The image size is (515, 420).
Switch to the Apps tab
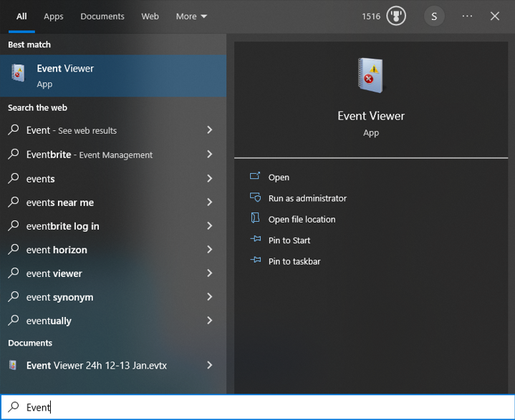54,16
